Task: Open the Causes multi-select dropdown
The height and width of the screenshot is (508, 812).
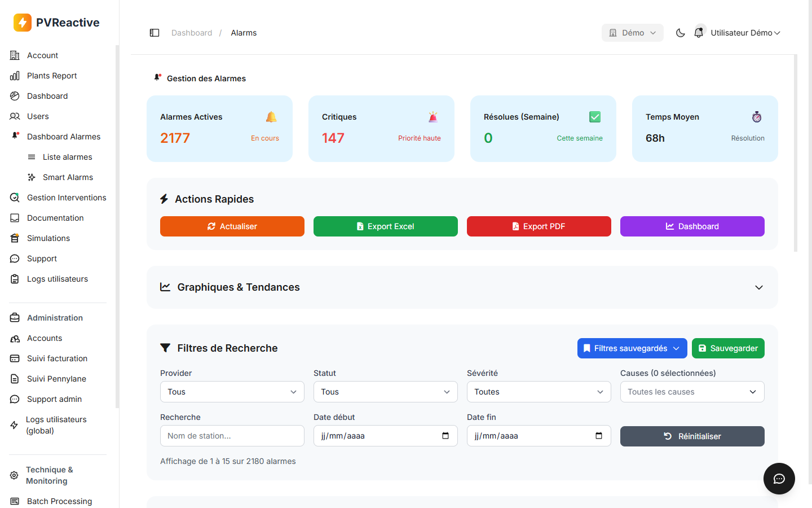Action: click(x=692, y=392)
